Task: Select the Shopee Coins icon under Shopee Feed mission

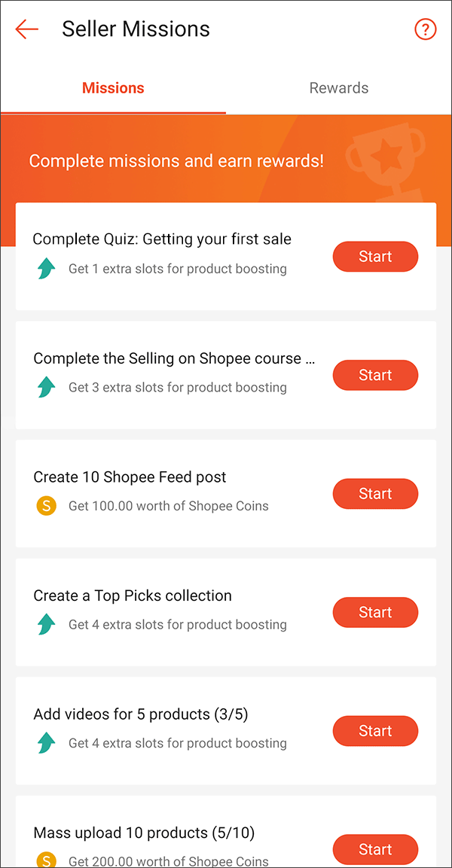Action: 46,505
